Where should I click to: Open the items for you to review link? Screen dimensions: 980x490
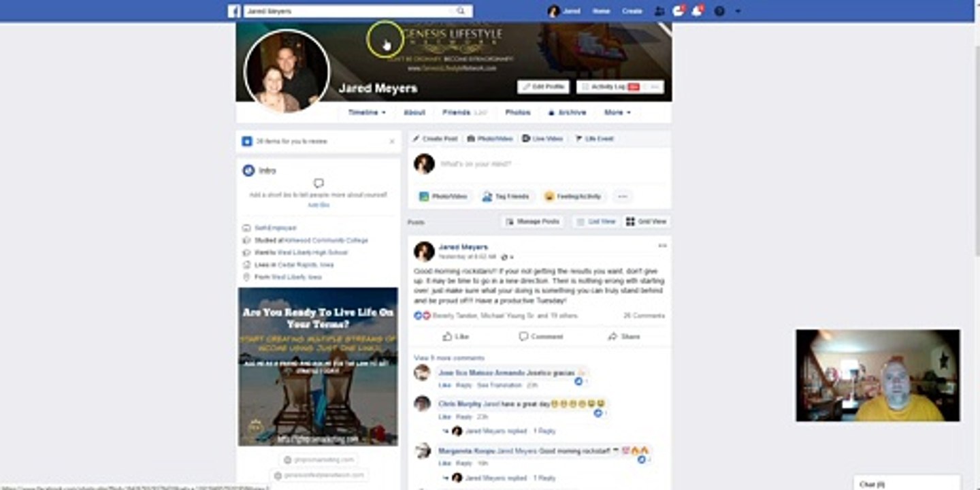pyautogui.click(x=291, y=142)
